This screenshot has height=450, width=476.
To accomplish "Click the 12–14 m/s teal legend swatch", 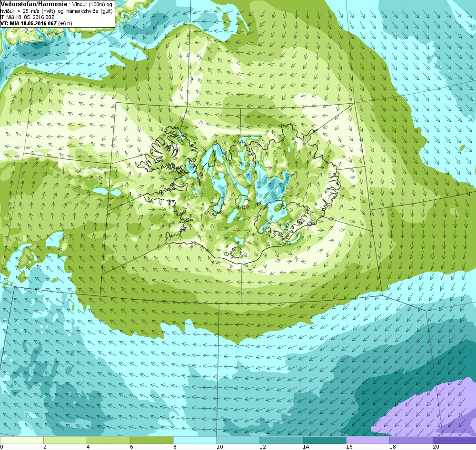I will point(281,440).
